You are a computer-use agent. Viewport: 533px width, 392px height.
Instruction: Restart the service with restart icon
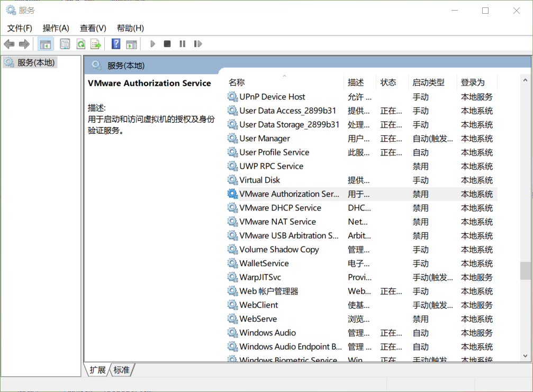tap(197, 44)
